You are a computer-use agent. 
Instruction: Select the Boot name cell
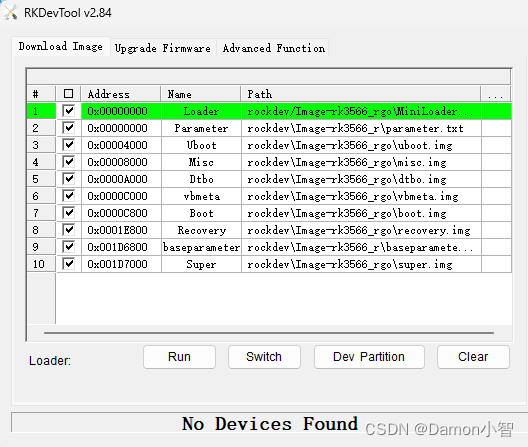[x=201, y=213]
